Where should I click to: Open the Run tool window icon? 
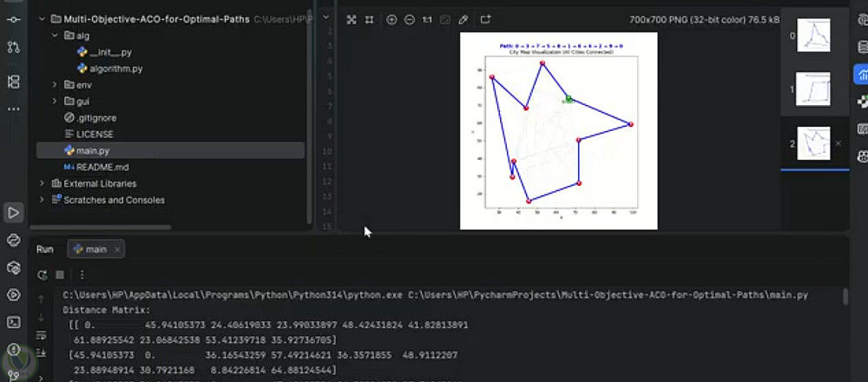pyautogui.click(x=13, y=213)
